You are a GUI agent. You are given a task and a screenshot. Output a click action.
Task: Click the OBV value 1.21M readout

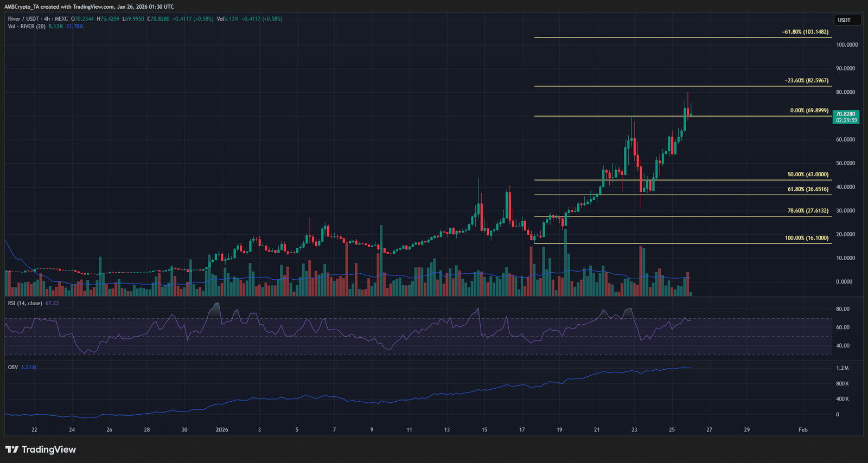pos(29,367)
